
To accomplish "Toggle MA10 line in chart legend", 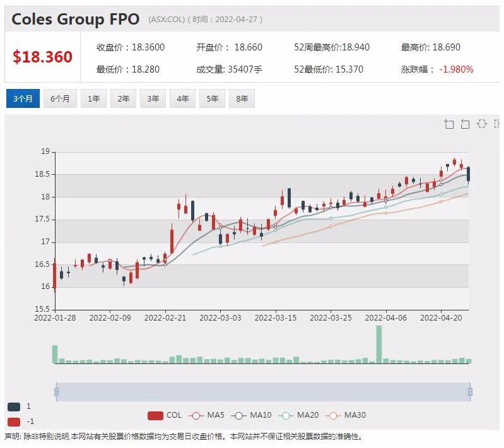I will coord(251,416).
